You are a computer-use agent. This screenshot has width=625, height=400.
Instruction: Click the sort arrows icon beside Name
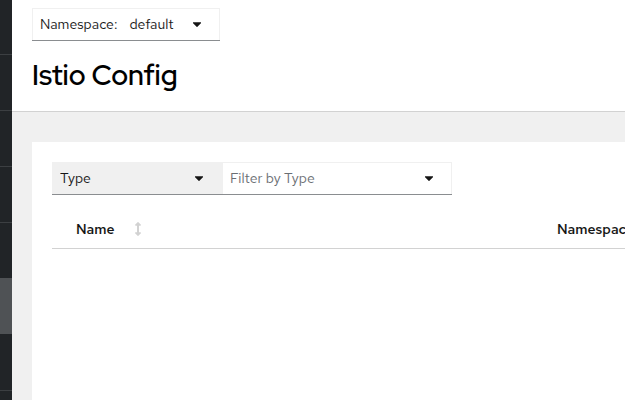(138, 229)
